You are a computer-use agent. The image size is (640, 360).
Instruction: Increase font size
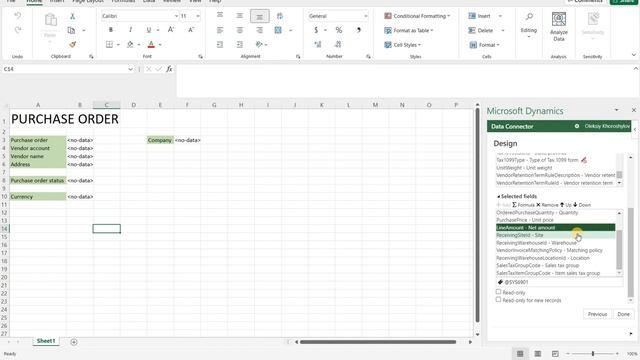(x=171, y=30)
